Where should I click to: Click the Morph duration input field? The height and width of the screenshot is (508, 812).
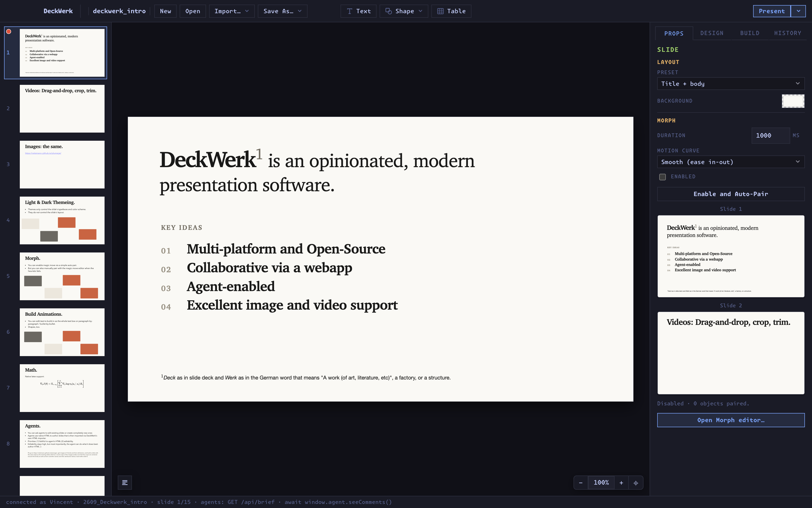(x=770, y=135)
